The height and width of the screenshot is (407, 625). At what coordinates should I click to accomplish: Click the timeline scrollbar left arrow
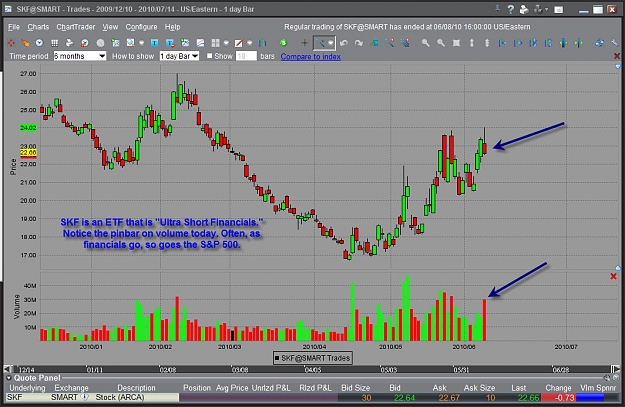pyautogui.click(x=8, y=369)
